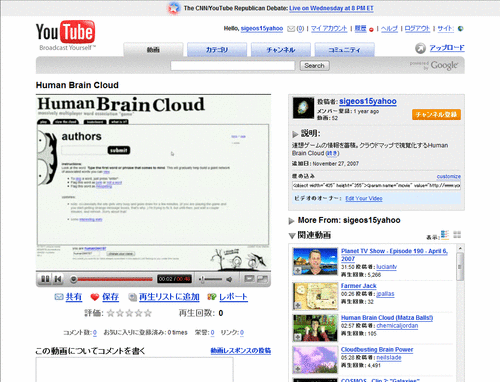The image size is (500, 382).
Task: Open the チャンネル tab
Action: (x=281, y=50)
